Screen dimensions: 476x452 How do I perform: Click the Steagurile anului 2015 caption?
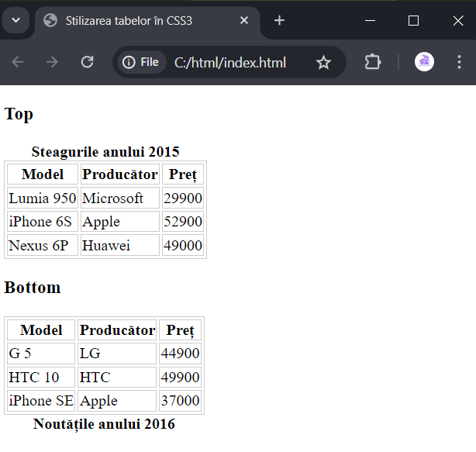click(105, 152)
